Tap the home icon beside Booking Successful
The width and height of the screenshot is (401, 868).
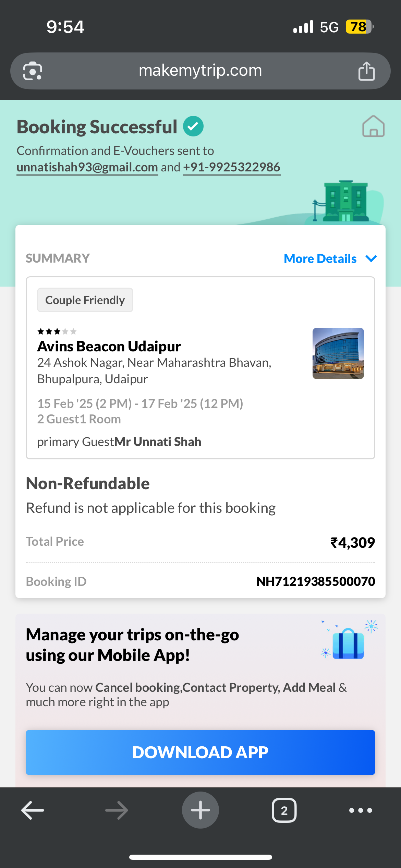pyautogui.click(x=373, y=126)
